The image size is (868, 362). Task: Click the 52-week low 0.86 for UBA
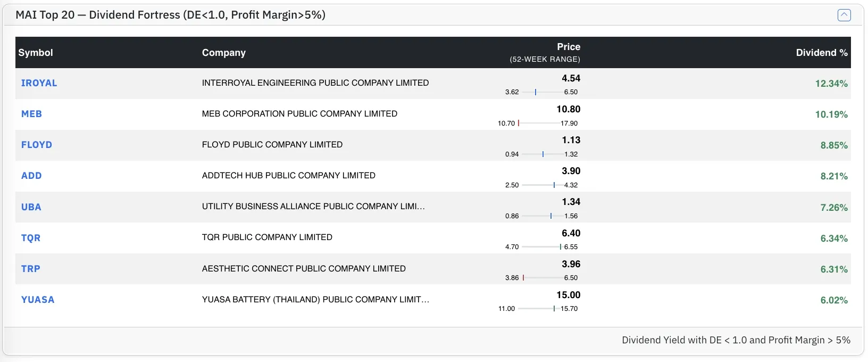[x=512, y=216]
